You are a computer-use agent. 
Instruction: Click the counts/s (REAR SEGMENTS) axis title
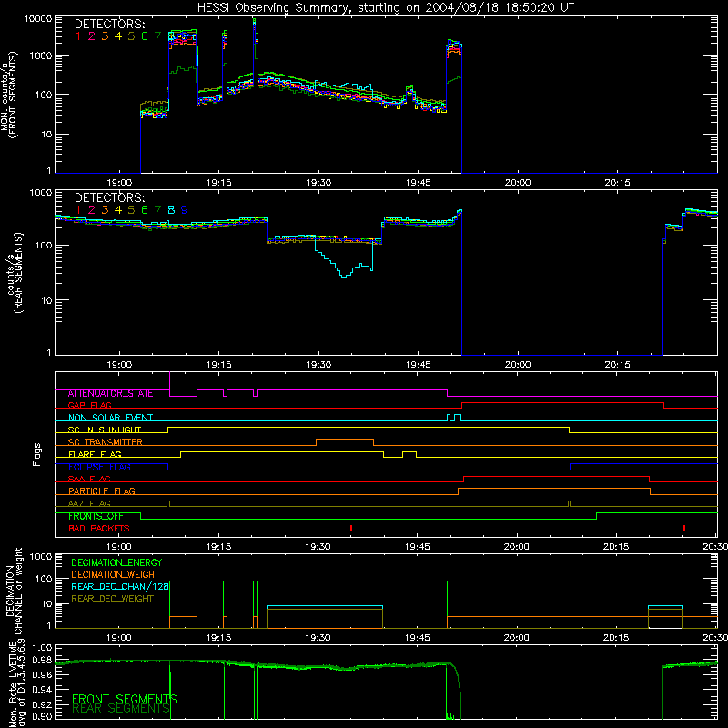pyautogui.click(x=15, y=272)
